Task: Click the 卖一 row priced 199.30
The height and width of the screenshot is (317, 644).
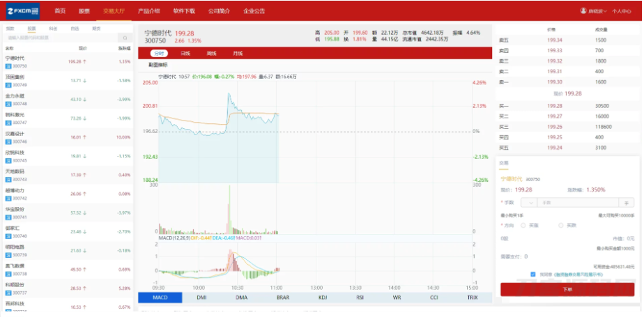Action: [x=567, y=82]
